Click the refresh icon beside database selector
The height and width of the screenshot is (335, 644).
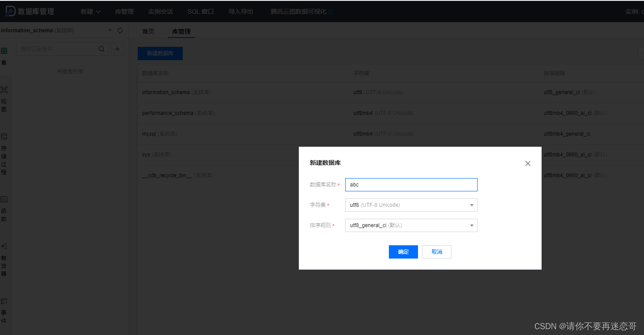[x=120, y=30]
